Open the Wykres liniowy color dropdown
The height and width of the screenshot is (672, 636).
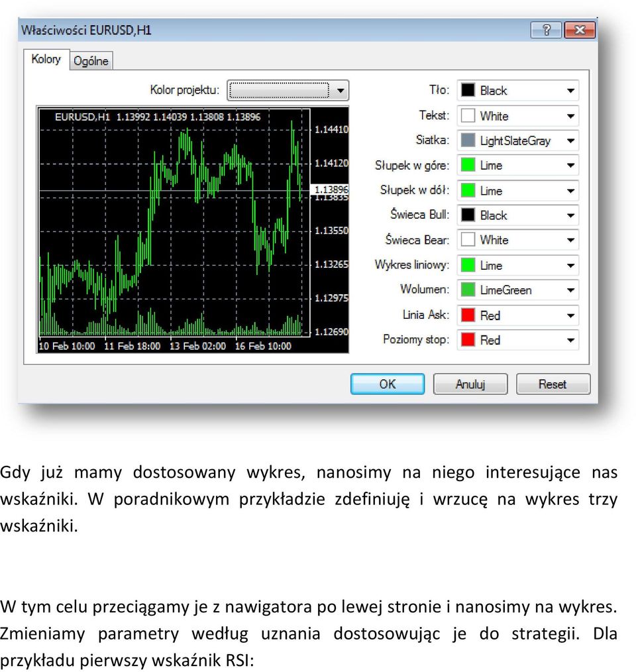pos(517,265)
